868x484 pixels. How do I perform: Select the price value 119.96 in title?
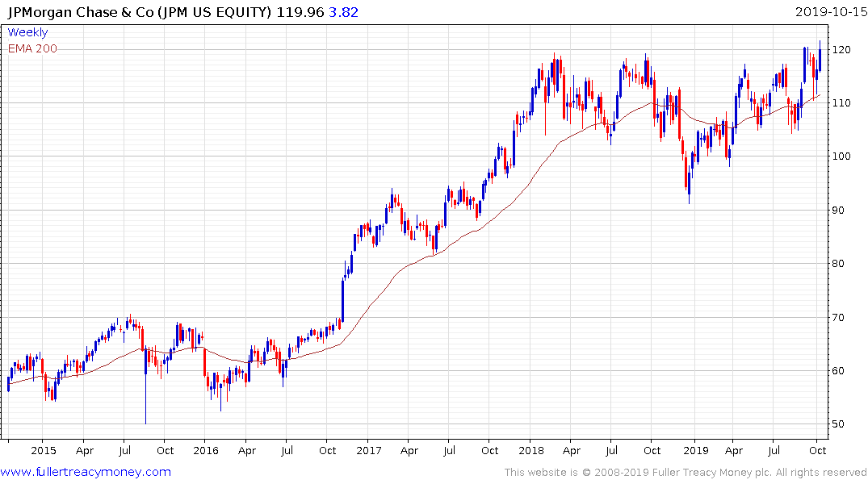[x=300, y=12]
